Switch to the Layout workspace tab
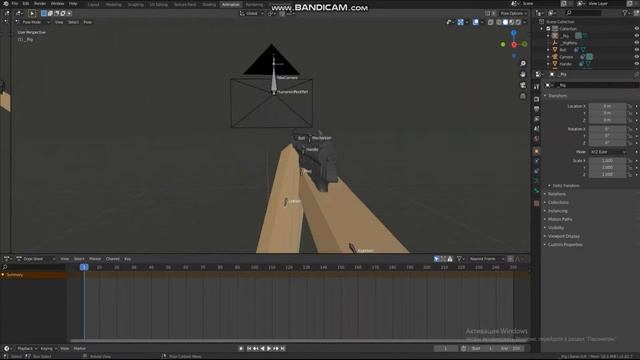The height and width of the screenshot is (360, 640). [93, 4]
